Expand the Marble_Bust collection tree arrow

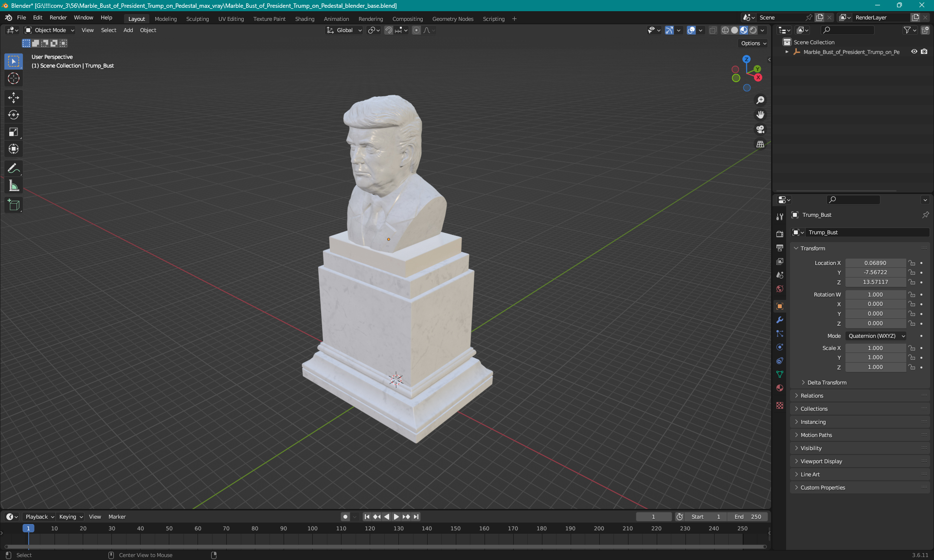pos(787,52)
